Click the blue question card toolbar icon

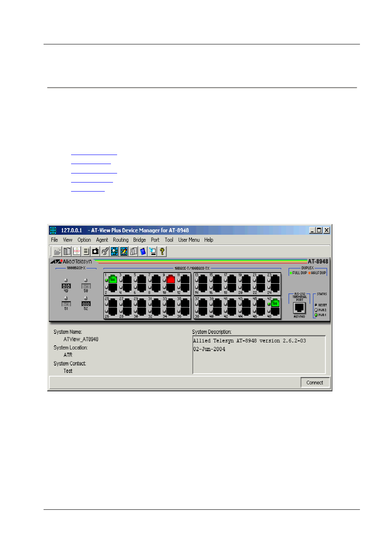[143, 251]
